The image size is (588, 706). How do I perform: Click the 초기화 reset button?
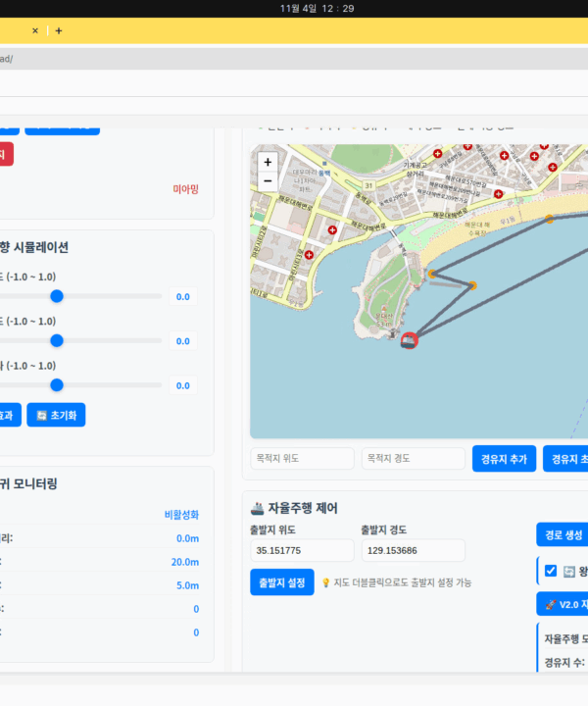pyautogui.click(x=56, y=415)
